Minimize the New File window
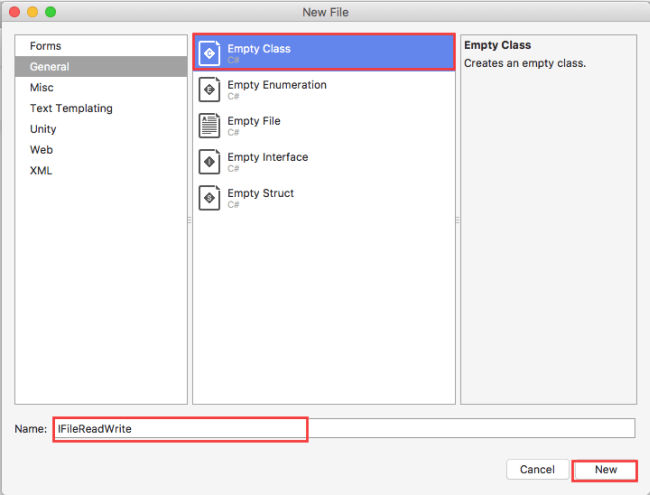The height and width of the screenshot is (495, 650). click(x=32, y=11)
